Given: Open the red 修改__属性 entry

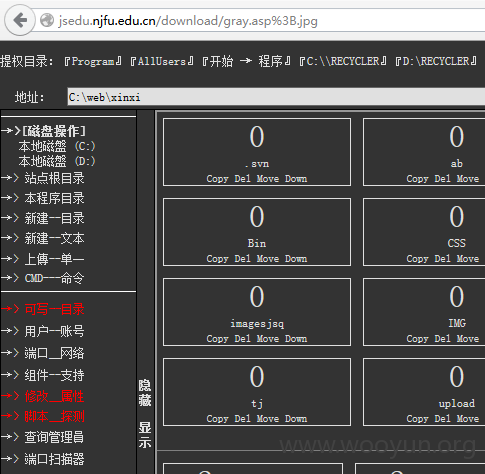Looking at the screenshot, I should pos(54,396).
